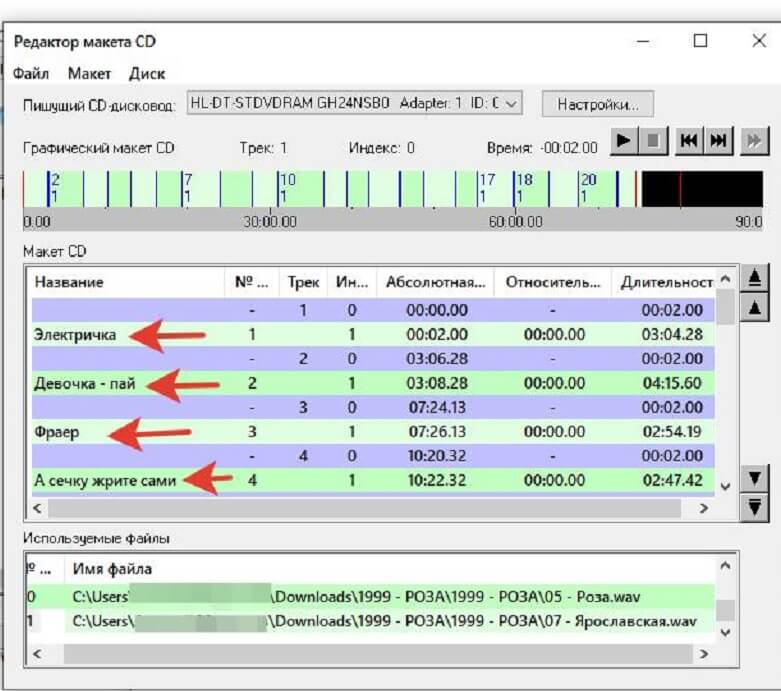
Task: Click the Stop playback button
Action: [653, 141]
